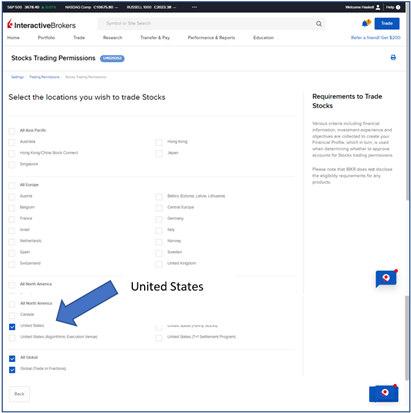Check the Singapore checkbox

tap(12, 165)
